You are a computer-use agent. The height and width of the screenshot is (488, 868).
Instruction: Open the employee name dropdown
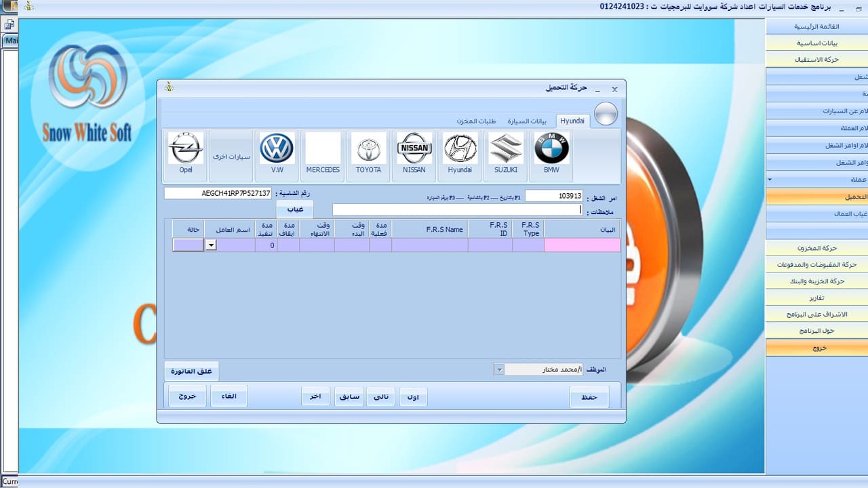(500, 369)
